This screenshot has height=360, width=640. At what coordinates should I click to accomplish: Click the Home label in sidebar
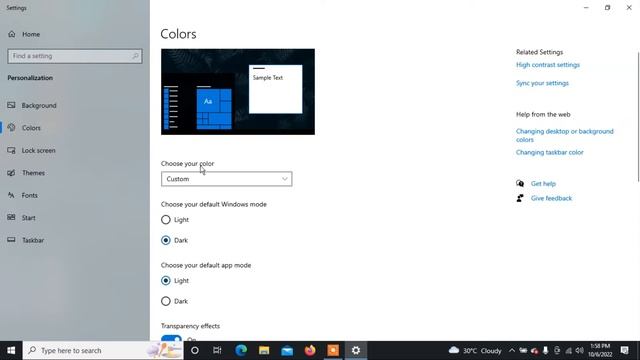coord(31,34)
